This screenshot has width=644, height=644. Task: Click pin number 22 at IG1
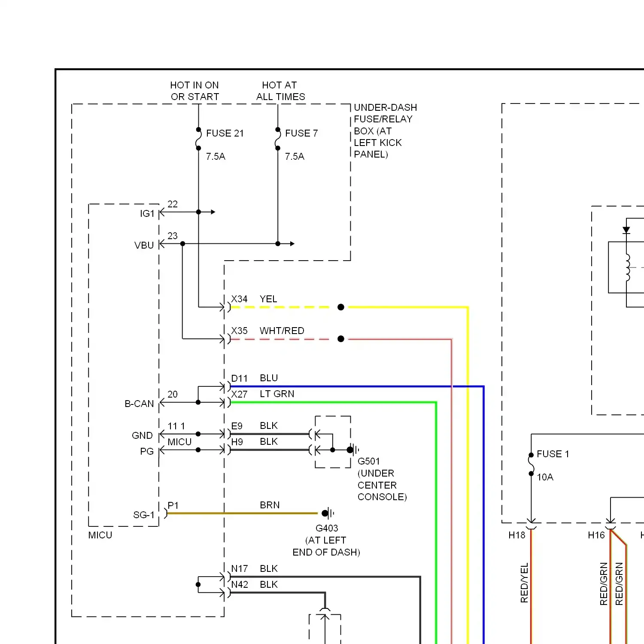point(173,204)
